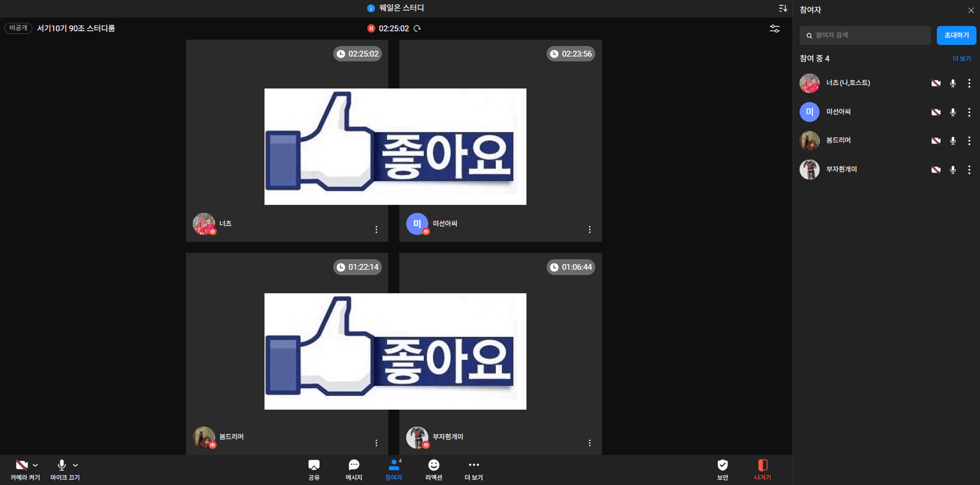Image resolution: width=980 pixels, height=485 pixels.
Task: Open the 더 보기 bottom toolbar menu
Action: (474, 470)
